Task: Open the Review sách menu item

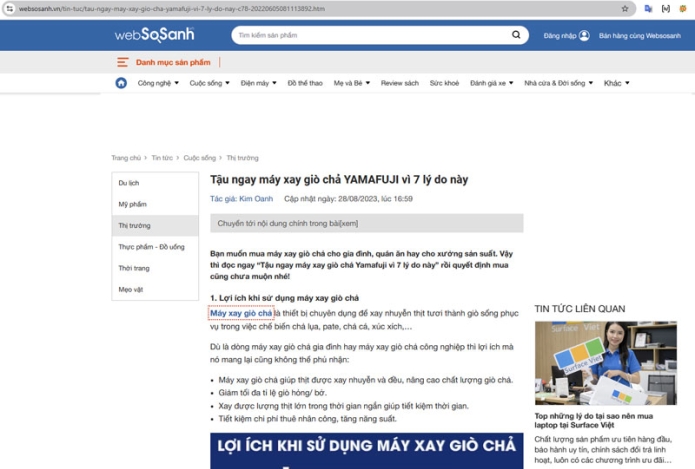Action: (399, 83)
